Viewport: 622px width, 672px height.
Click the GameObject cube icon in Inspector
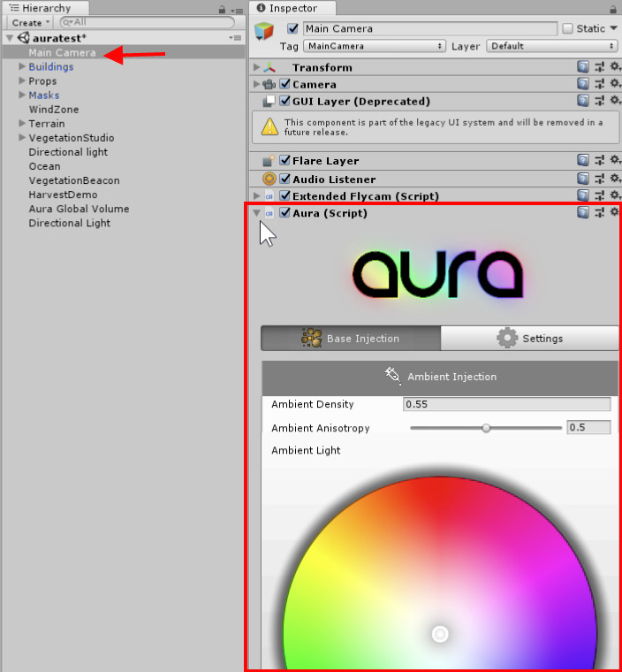click(x=264, y=31)
